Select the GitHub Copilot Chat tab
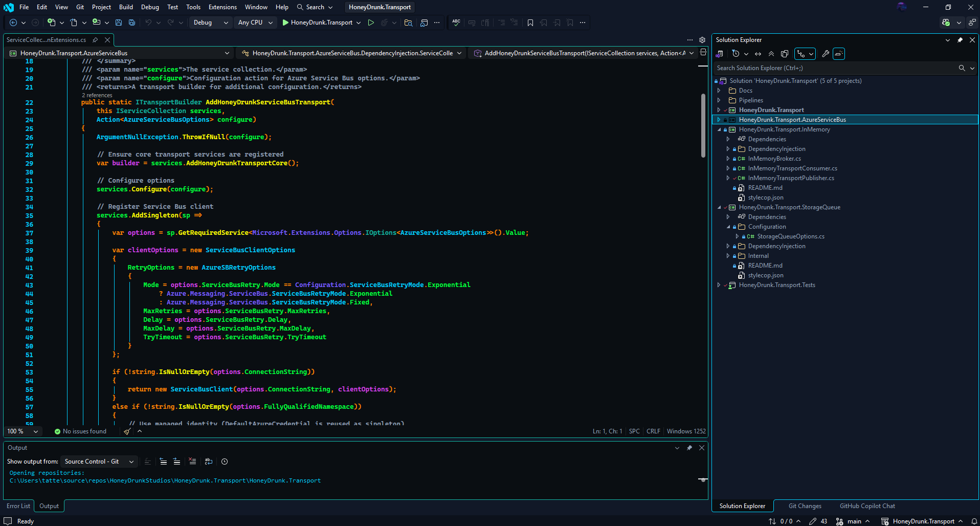Image resolution: width=980 pixels, height=526 pixels. click(x=867, y=506)
